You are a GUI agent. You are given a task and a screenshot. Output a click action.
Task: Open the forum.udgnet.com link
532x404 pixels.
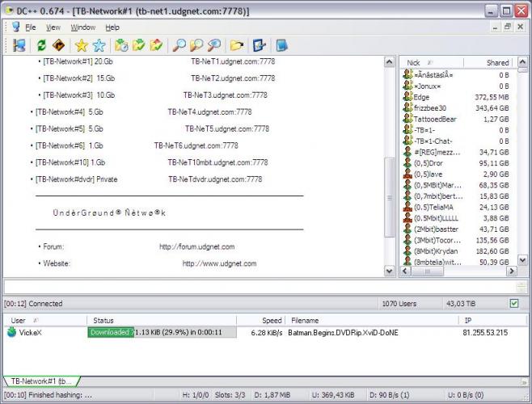[x=196, y=246]
